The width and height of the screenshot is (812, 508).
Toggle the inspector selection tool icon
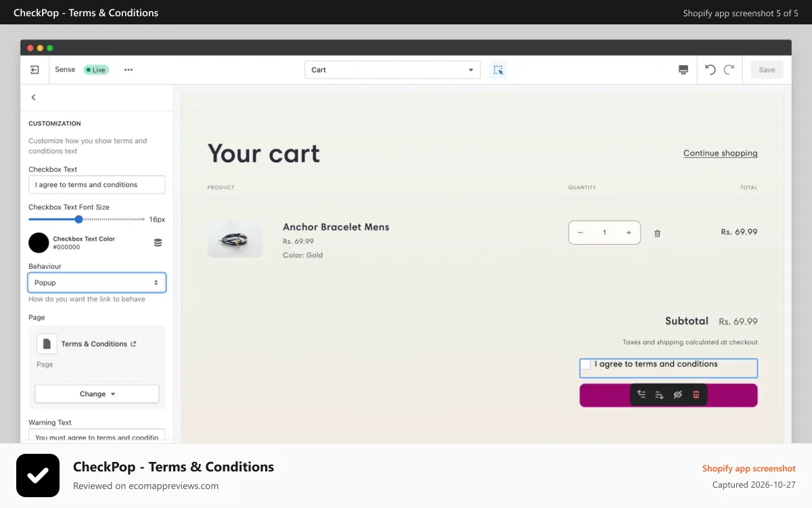pyautogui.click(x=499, y=70)
